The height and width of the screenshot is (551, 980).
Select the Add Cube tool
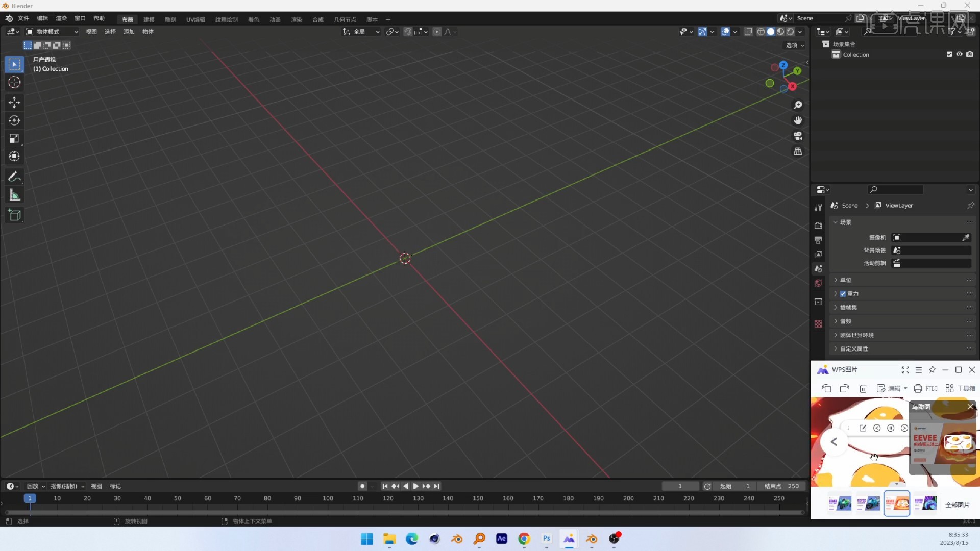pyautogui.click(x=14, y=215)
